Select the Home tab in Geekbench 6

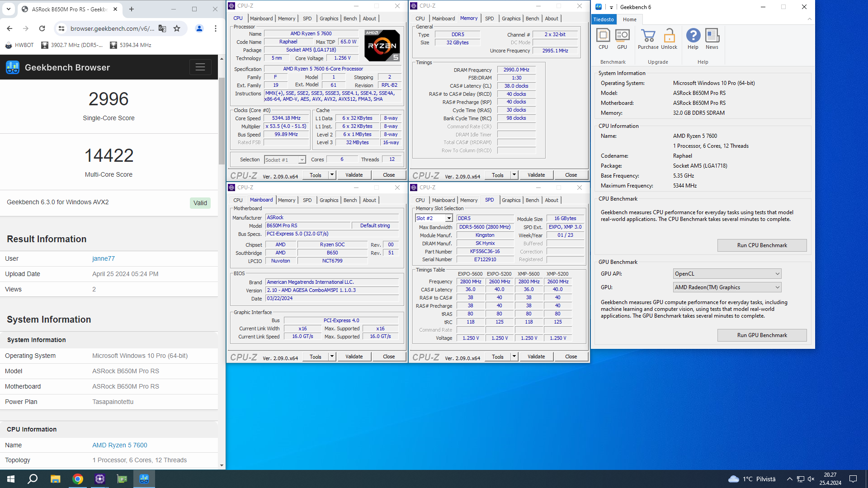tap(629, 19)
